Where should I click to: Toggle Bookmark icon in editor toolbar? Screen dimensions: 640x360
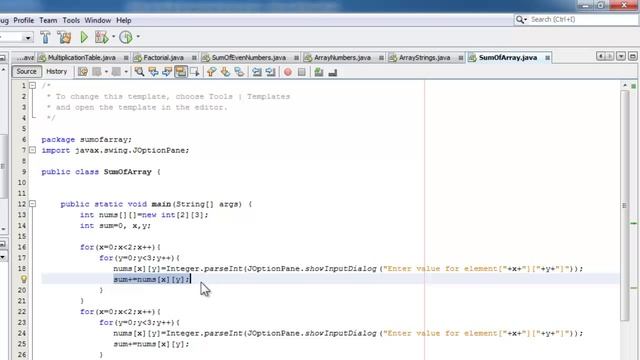pyautogui.click(x=239, y=72)
